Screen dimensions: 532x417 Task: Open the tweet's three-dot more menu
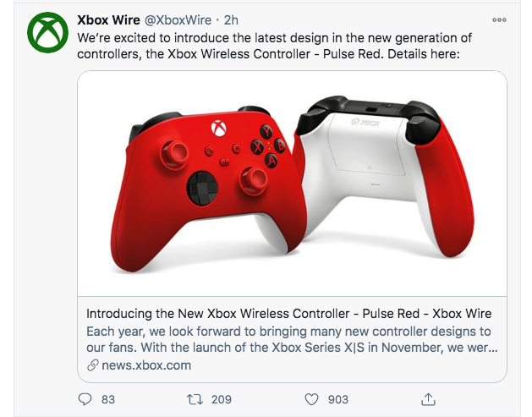[x=499, y=20]
